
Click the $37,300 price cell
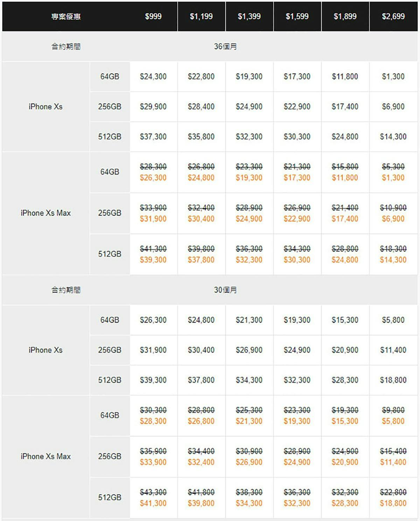pos(153,137)
